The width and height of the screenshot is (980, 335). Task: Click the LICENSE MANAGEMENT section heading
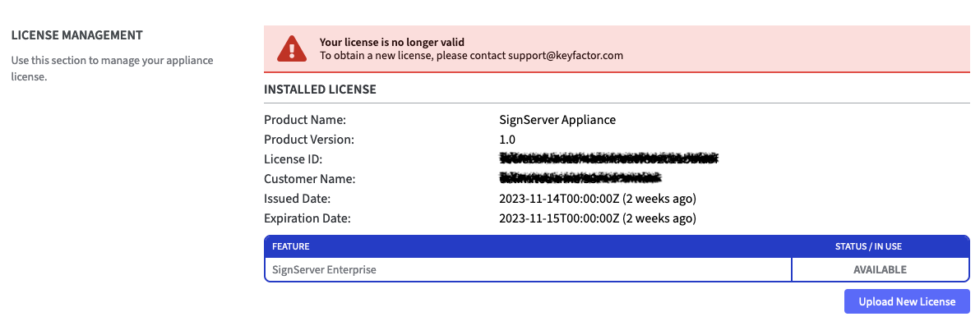76,35
